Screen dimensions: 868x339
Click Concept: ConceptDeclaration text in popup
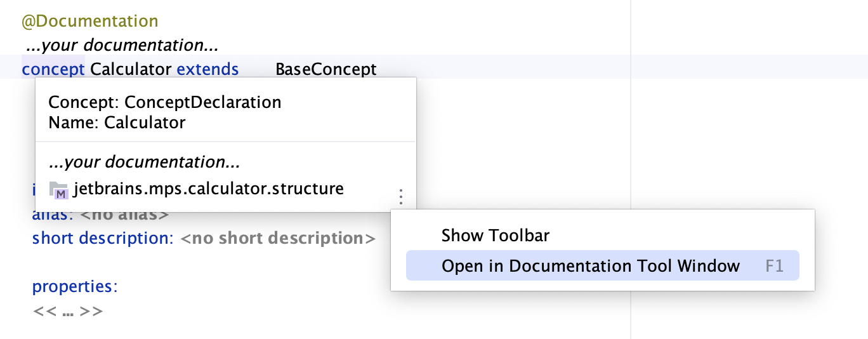coord(164,102)
